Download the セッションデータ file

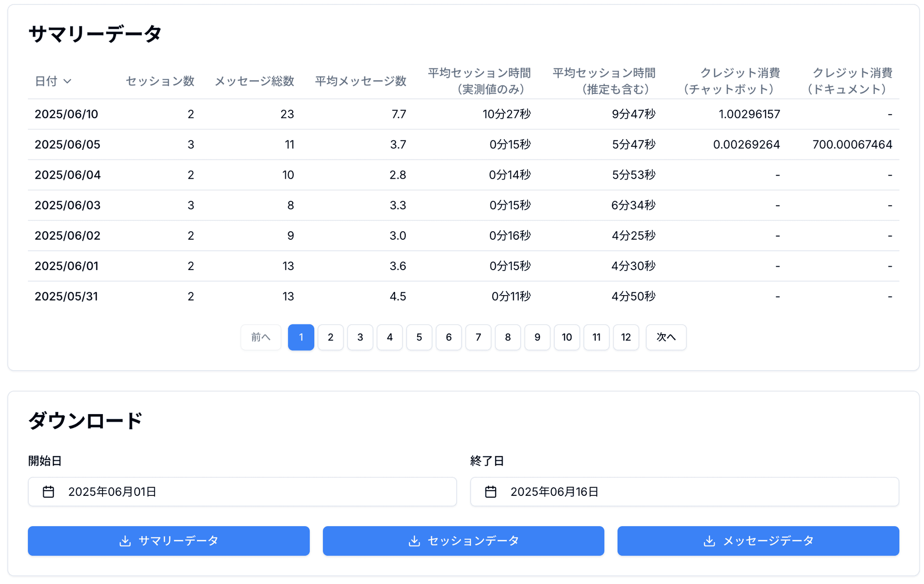(x=463, y=541)
